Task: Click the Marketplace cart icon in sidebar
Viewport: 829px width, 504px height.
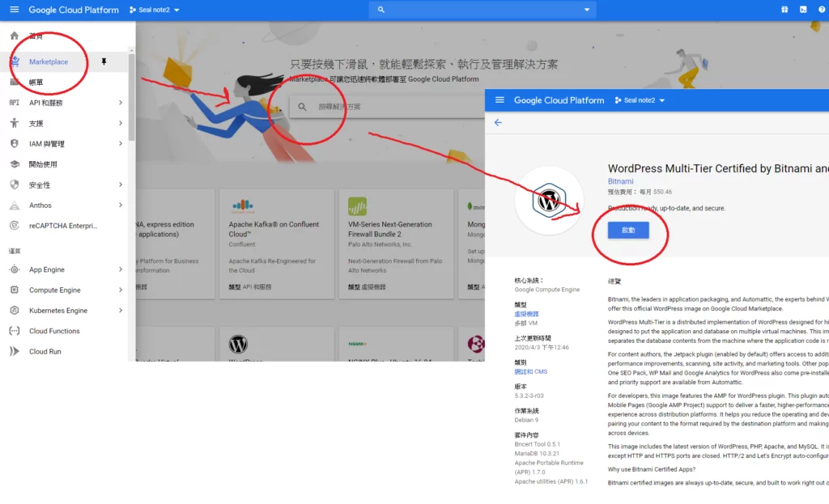Action: [15, 61]
